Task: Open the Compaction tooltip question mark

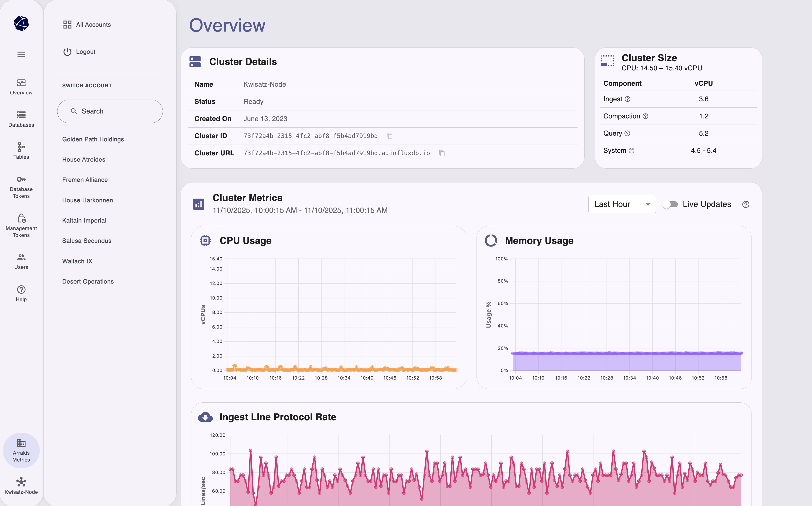Action: [645, 116]
